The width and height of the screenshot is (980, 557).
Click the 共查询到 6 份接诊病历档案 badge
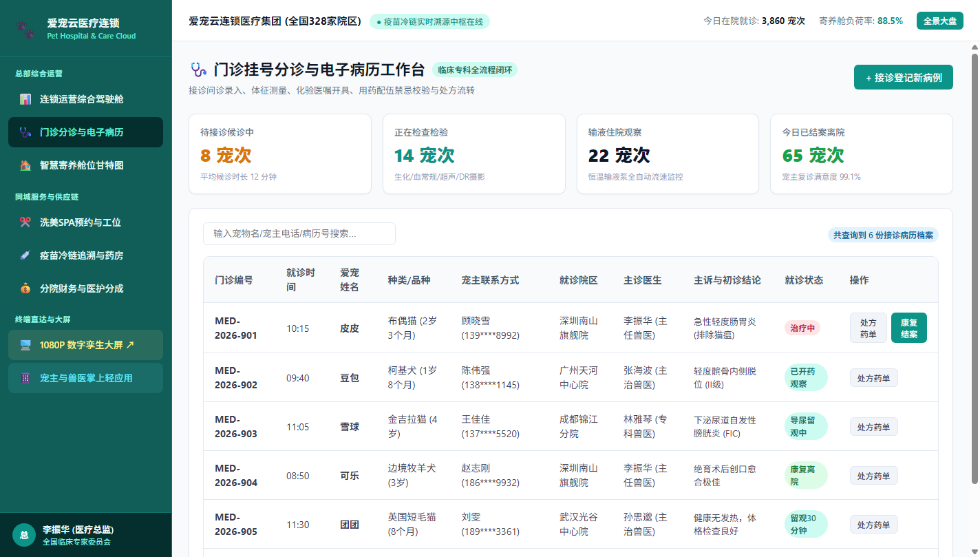click(x=883, y=235)
